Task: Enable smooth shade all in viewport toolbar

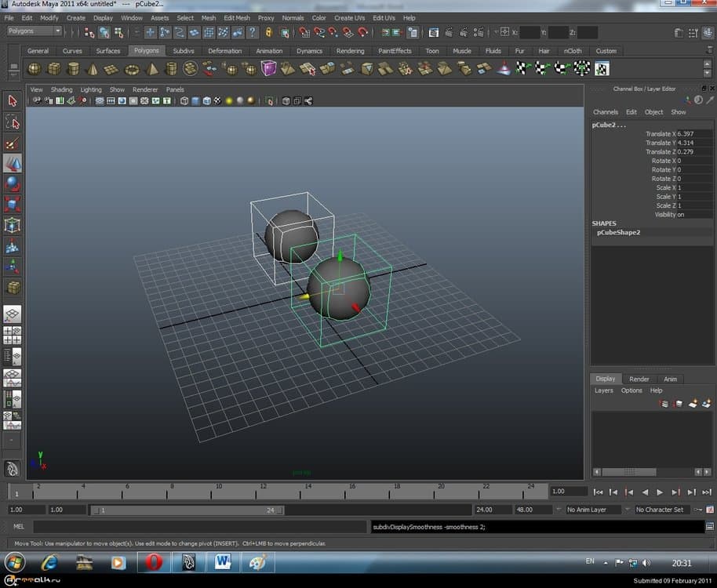Action: pos(195,101)
